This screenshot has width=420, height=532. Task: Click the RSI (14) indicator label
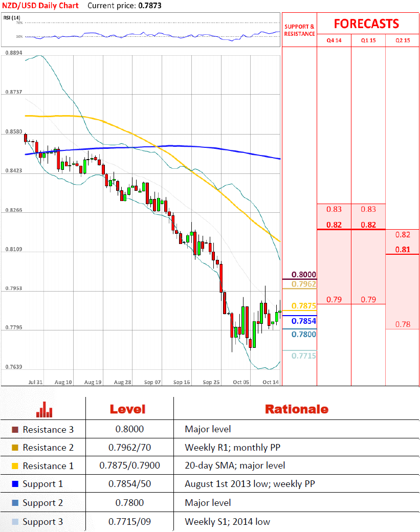[12, 17]
